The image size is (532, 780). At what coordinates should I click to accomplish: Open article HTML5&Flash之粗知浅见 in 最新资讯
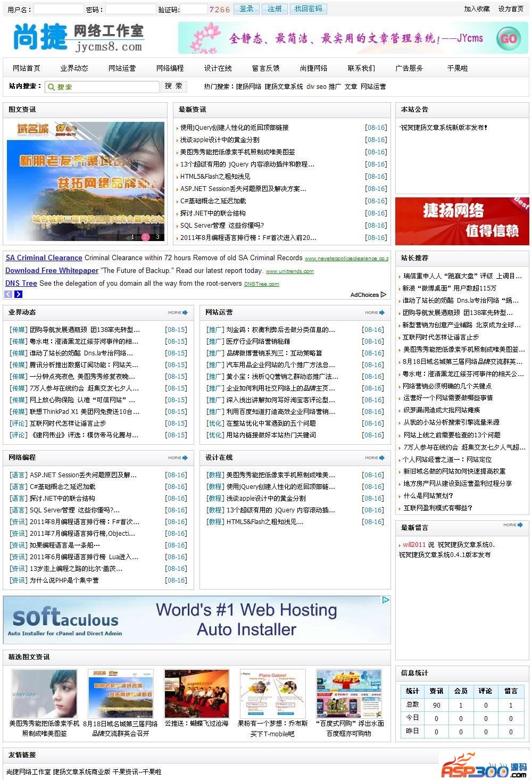tap(215, 177)
